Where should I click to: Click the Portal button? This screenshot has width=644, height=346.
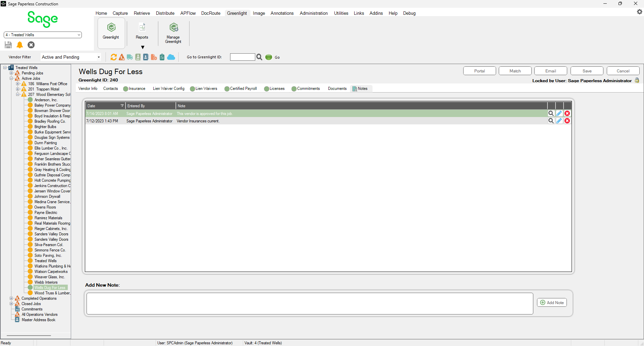pos(479,71)
